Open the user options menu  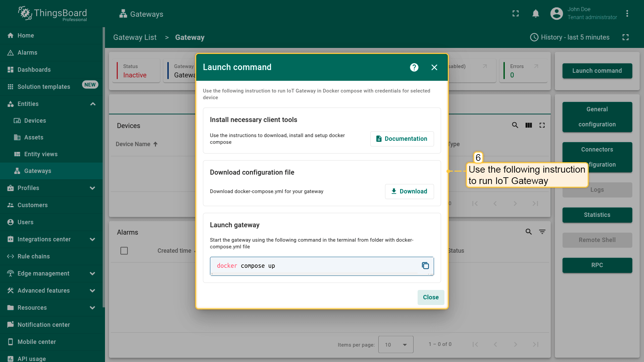tap(627, 14)
